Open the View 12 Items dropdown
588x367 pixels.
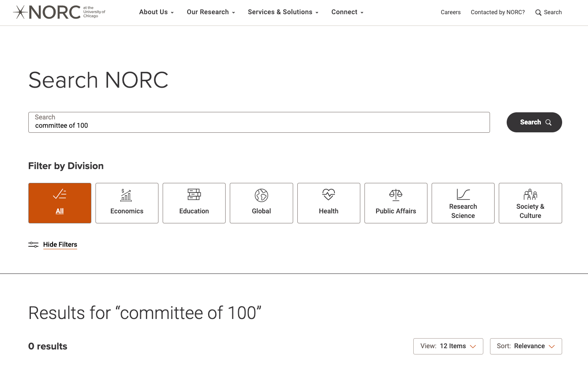[448, 346]
